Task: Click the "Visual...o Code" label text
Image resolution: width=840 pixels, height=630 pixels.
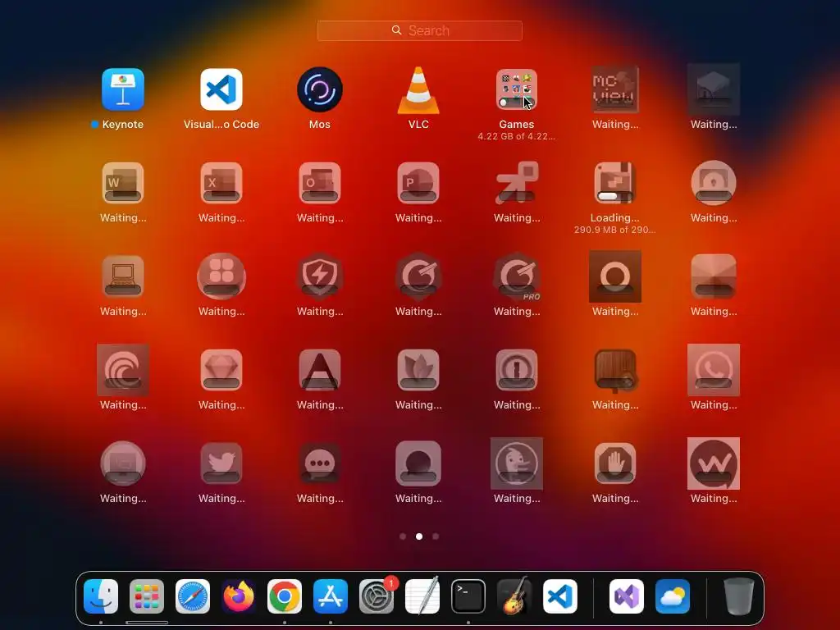Action: click(221, 125)
